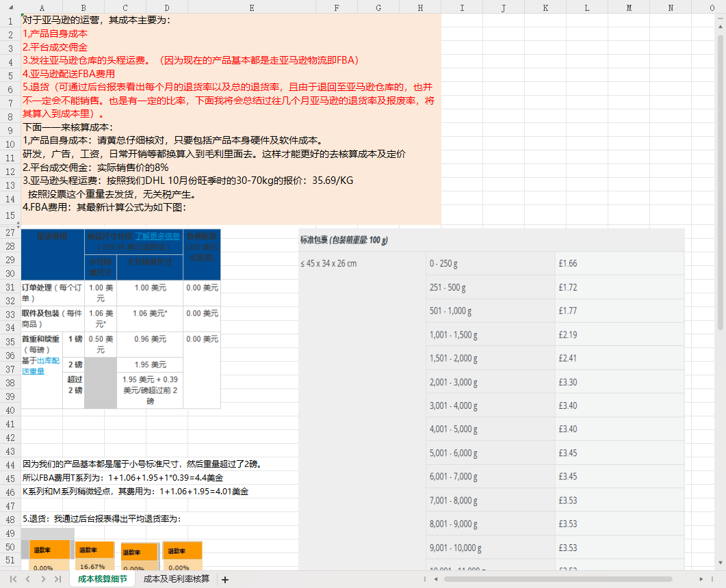This screenshot has width=726, height=588.
Task: Click the horizontal scrollbar thumb
Action: pyautogui.click(x=558, y=579)
